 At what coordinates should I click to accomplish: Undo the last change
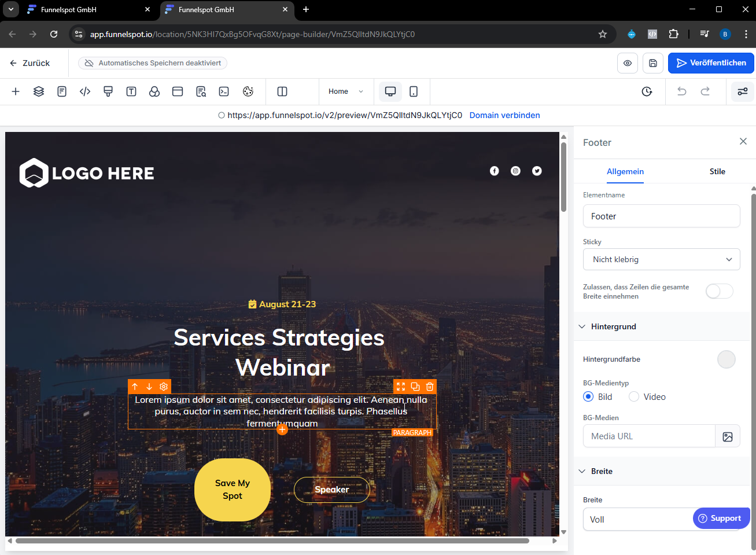[682, 91]
